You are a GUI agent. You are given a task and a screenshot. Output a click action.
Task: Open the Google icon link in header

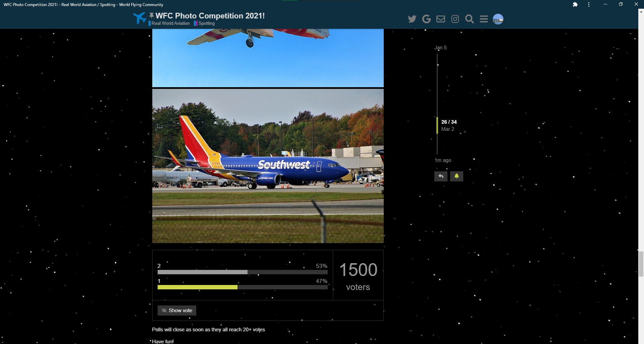point(426,19)
